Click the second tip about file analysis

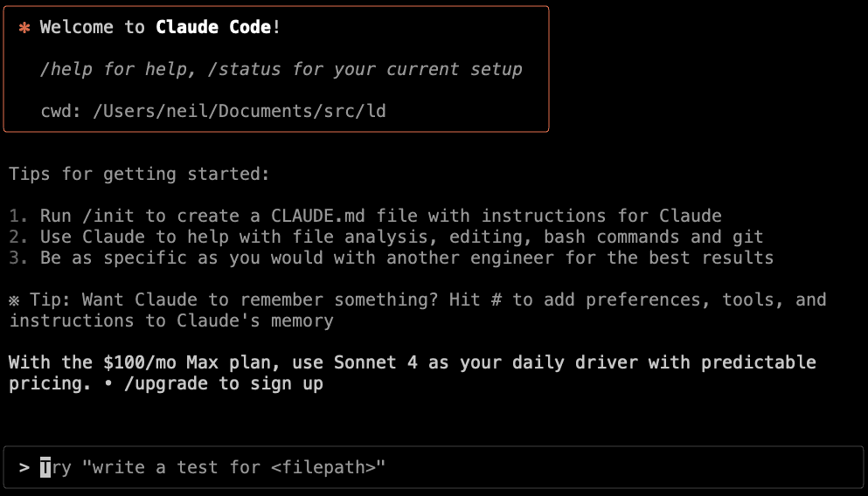tap(402, 237)
